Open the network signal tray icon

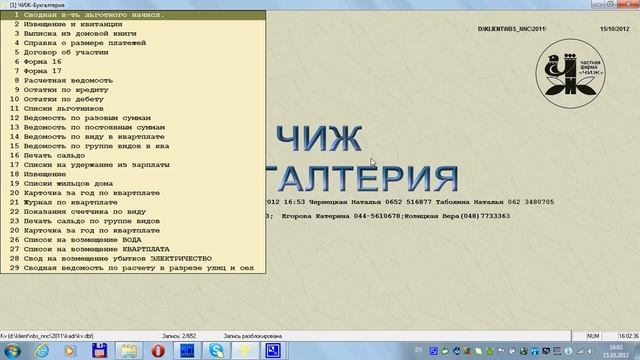point(580,351)
